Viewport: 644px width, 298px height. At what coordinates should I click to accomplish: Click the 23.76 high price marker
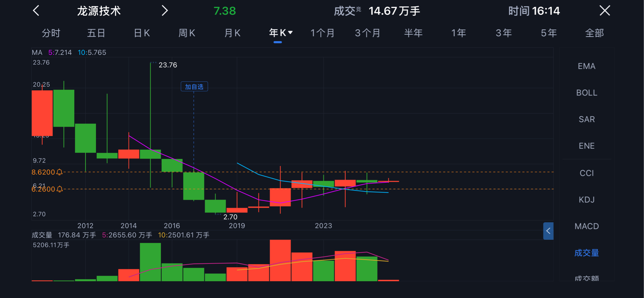168,65
